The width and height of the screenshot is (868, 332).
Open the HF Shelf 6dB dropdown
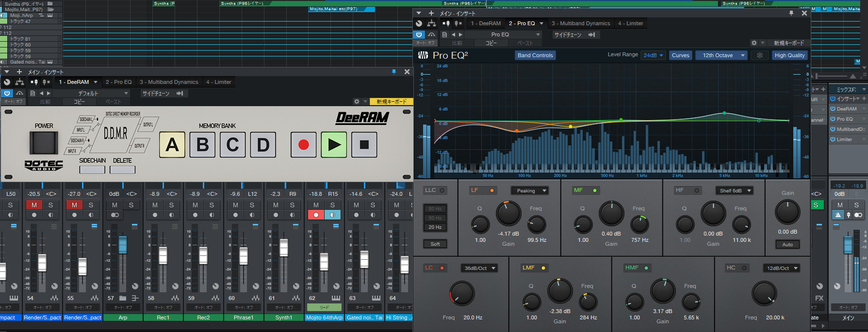point(735,191)
